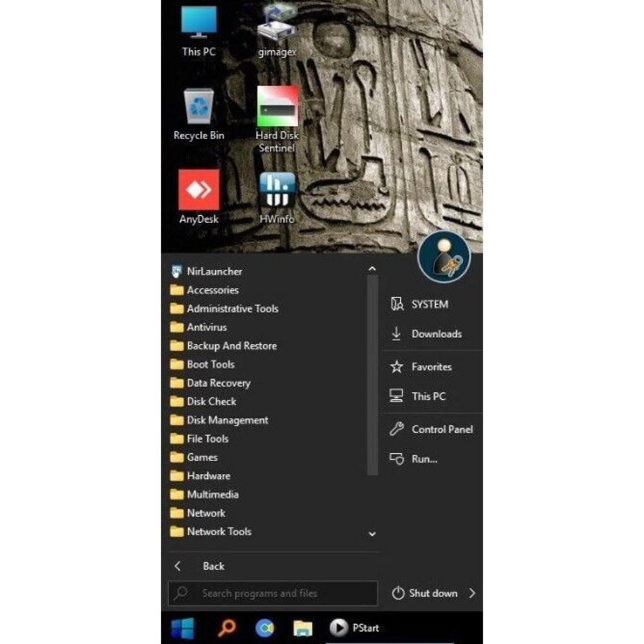
Task: Open Control Panel from start menu
Action: pos(441,430)
